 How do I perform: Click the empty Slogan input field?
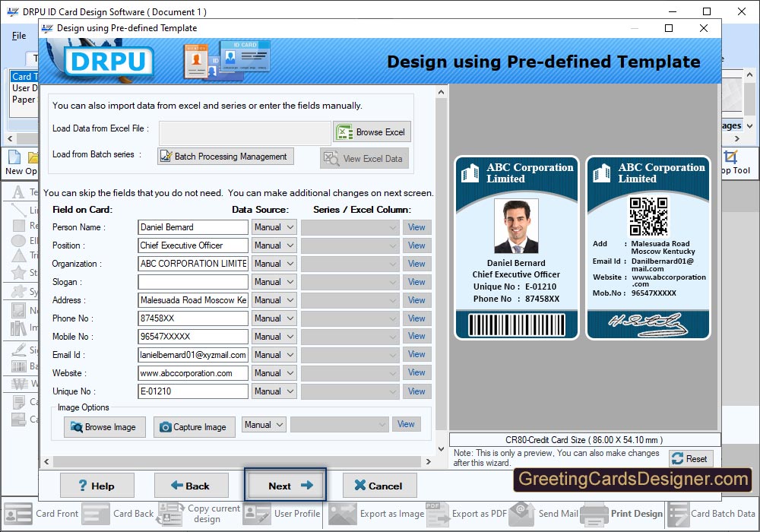(x=193, y=282)
